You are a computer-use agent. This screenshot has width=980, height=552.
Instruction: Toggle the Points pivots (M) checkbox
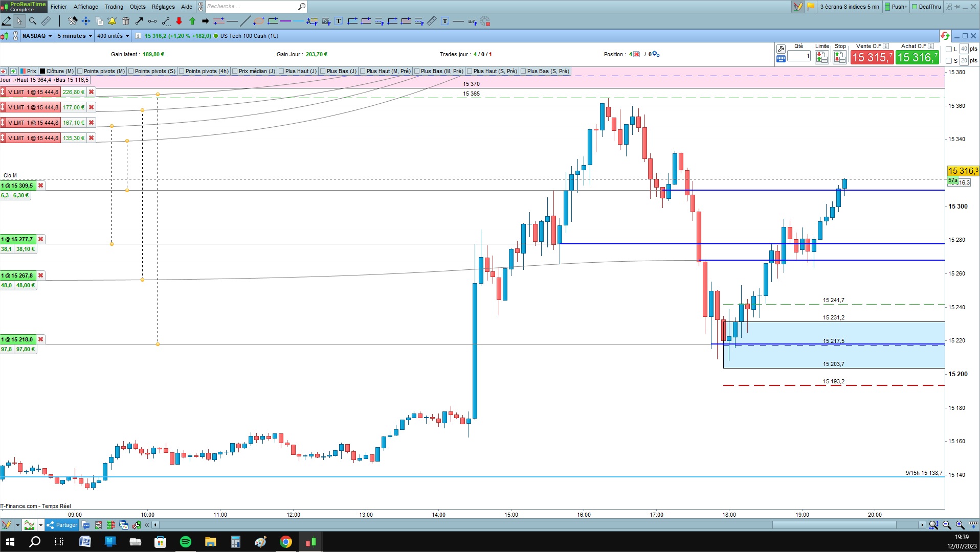(x=80, y=71)
